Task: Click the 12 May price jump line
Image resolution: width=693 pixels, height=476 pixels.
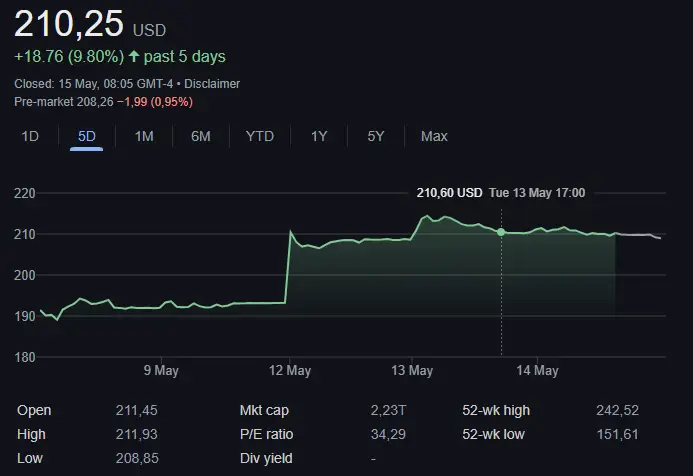Action: [288, 267]
